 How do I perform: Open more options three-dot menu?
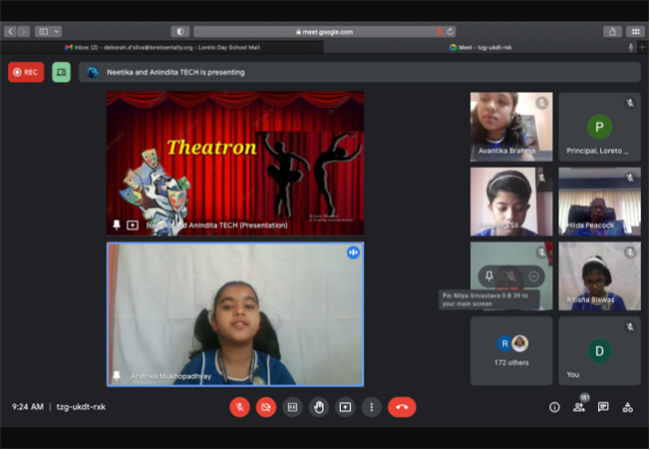[x=371, y=407]
